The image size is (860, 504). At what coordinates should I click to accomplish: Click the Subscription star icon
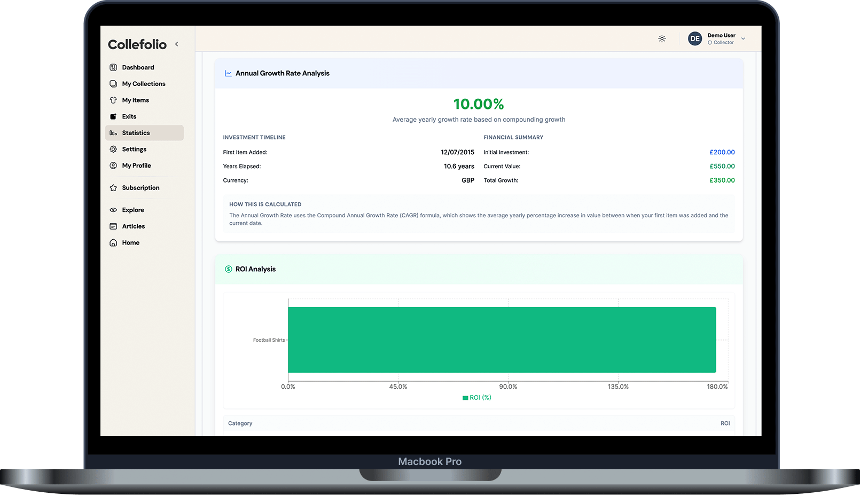[113, 188]
